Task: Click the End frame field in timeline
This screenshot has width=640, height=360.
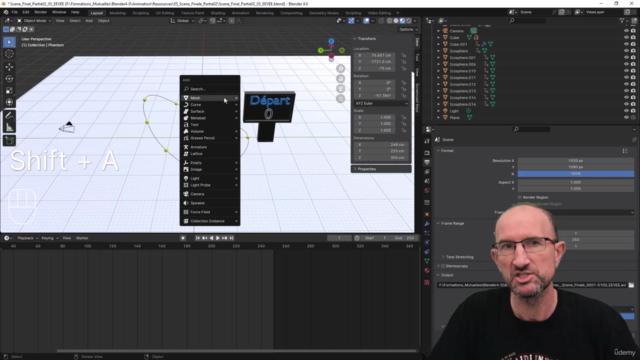Action: pyautogui.click(x=404, y=238)
